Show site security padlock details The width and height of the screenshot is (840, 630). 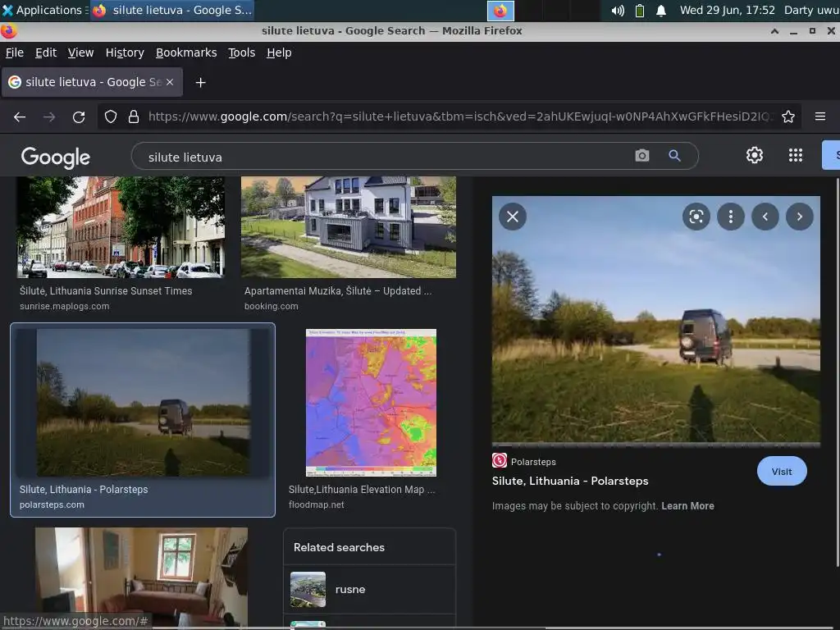pyautogui.click(x=134, y=116)
